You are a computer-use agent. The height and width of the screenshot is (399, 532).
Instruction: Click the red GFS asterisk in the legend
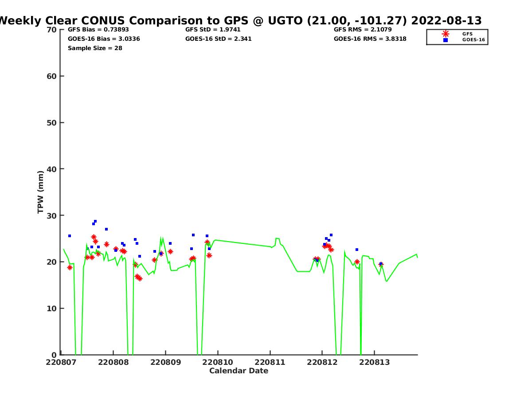point(445,34)
